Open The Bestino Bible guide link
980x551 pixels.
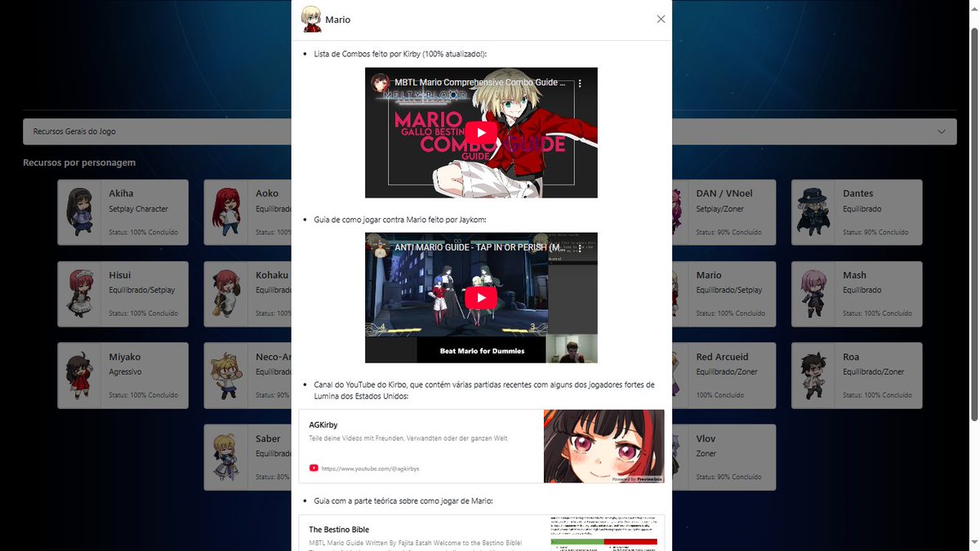click(339, 529)
